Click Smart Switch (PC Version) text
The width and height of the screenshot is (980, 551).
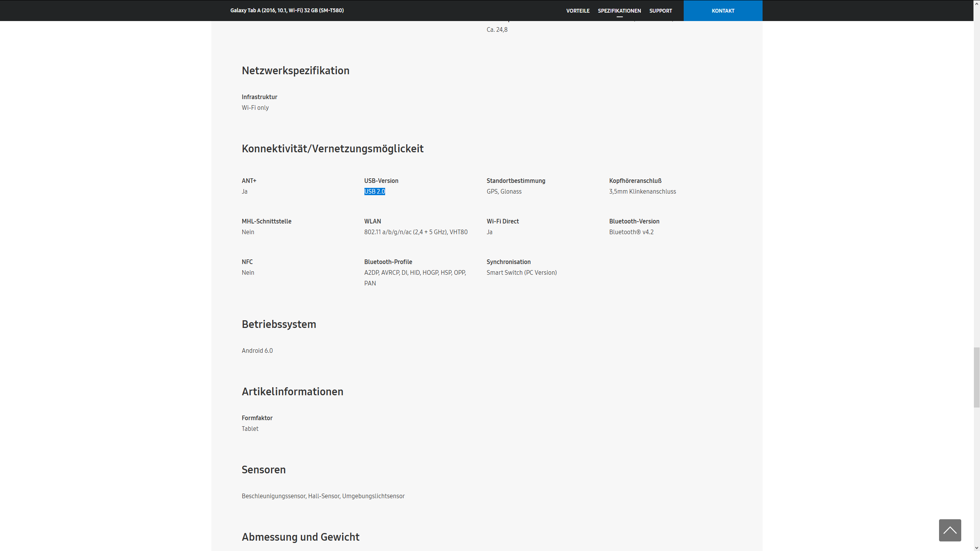click(x=521, y=272)
